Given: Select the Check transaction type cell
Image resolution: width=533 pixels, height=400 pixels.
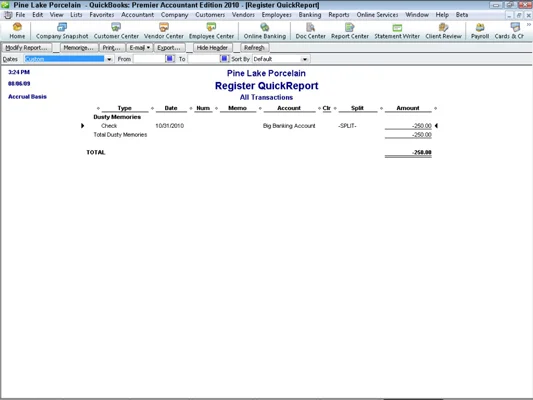Looking at the screenshot, I should pyautogui.click(x=109, y=126).
